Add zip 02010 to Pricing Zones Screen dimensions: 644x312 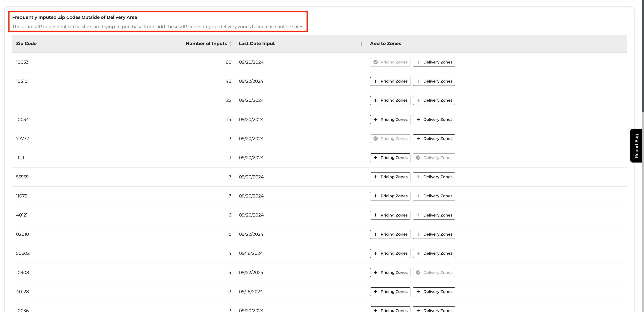(390, 234)
